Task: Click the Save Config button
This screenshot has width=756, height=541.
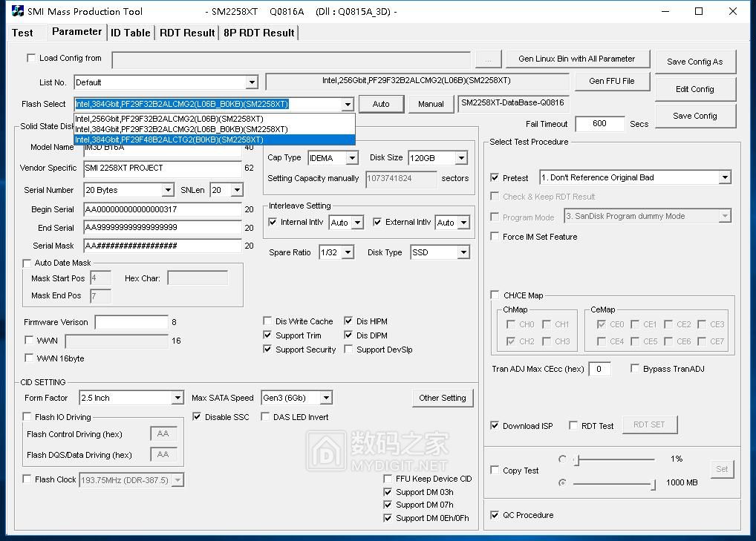Action: [695, 116]
